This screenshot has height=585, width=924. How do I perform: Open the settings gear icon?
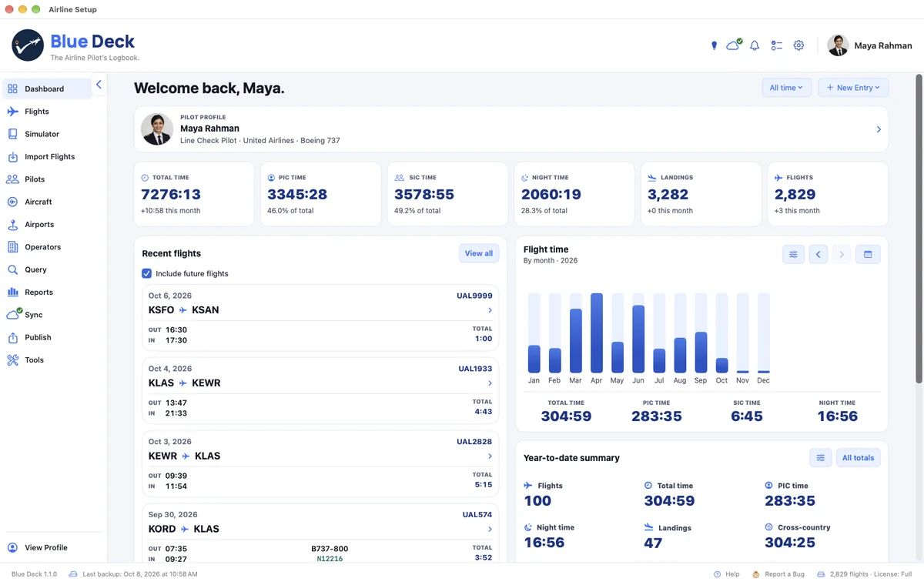pyautogui.click(x=798, y=45)
